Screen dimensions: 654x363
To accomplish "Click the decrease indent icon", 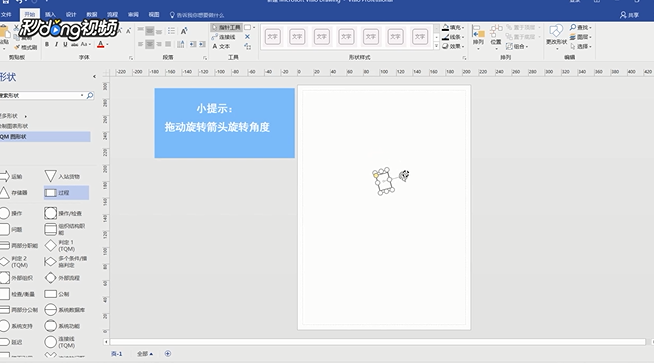I will 193,44.
